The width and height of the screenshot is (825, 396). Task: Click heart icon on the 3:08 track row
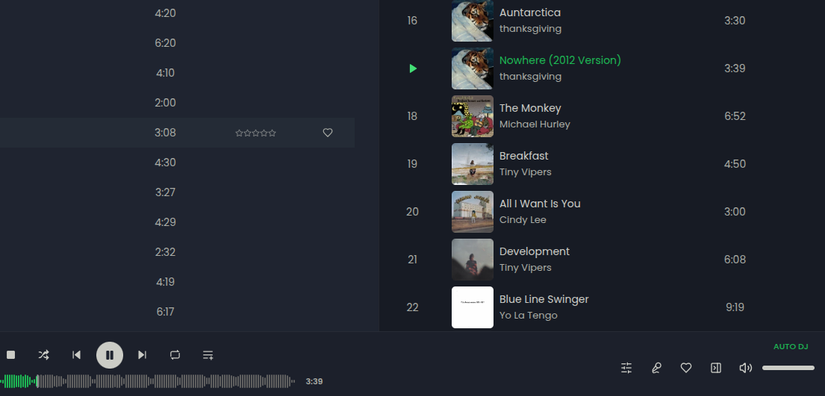[327, 133]
